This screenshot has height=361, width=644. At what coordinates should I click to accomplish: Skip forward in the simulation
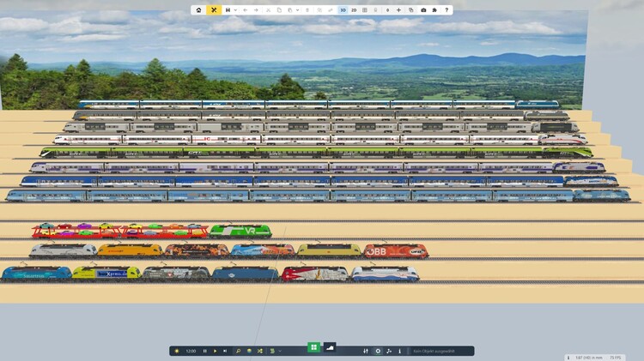(x=225, y=352)
